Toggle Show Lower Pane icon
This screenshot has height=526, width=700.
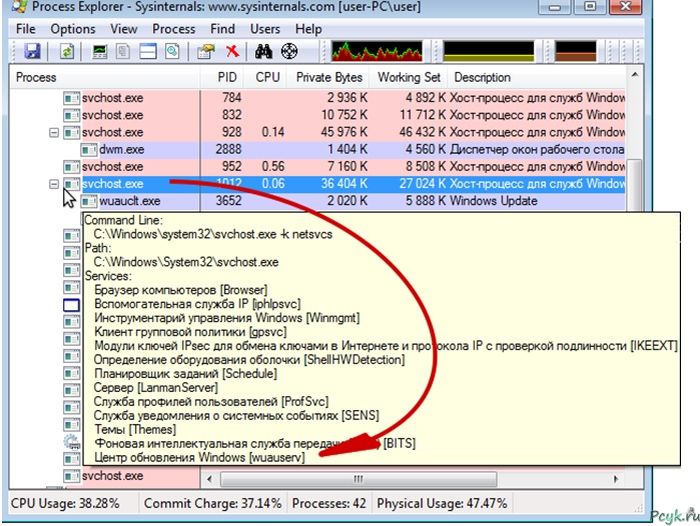[148, 52]
